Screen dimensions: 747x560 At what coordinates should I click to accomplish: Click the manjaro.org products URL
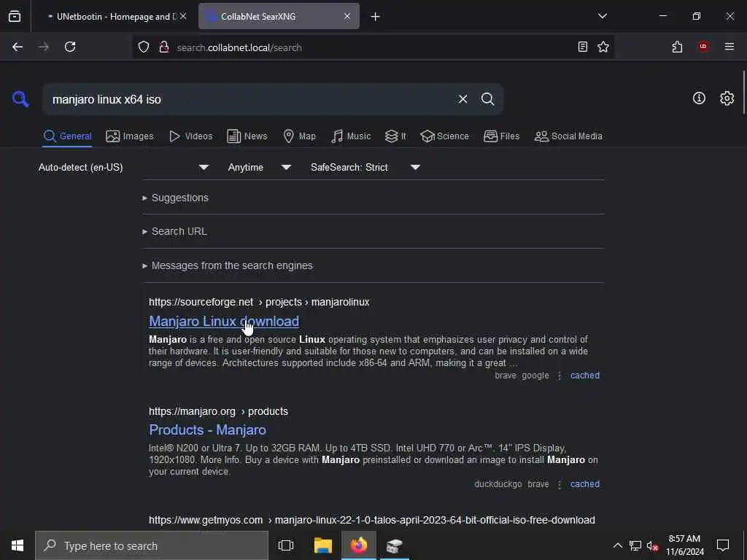(x=218, y=411)
